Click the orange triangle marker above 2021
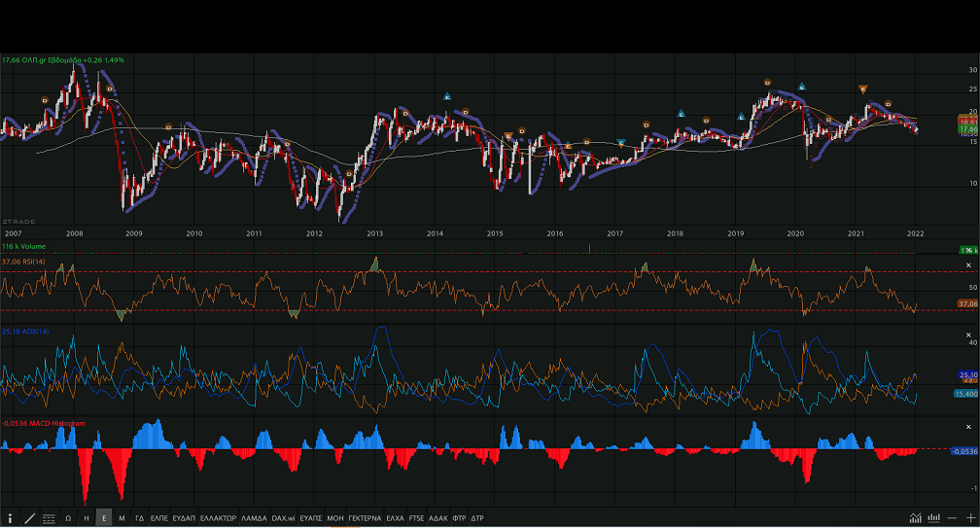 point(863,89)
